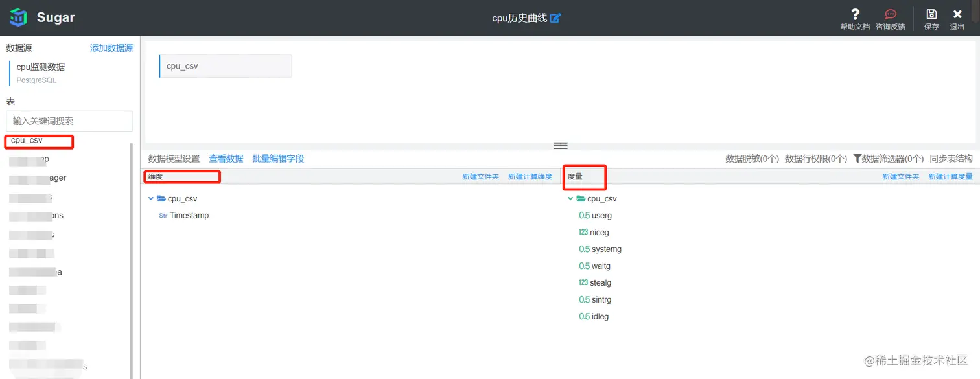Image resolution: width=980 pixels, height=379 pixels.
Task: Click the 0.5 type icon beside idleg
Action: click(x=584, y=317)
